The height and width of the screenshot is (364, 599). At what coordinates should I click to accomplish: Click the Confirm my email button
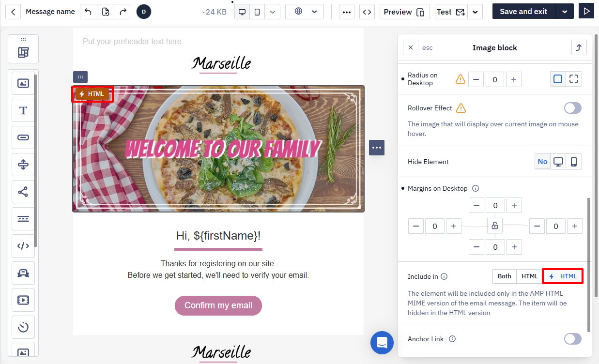click(x=218, y=305)
